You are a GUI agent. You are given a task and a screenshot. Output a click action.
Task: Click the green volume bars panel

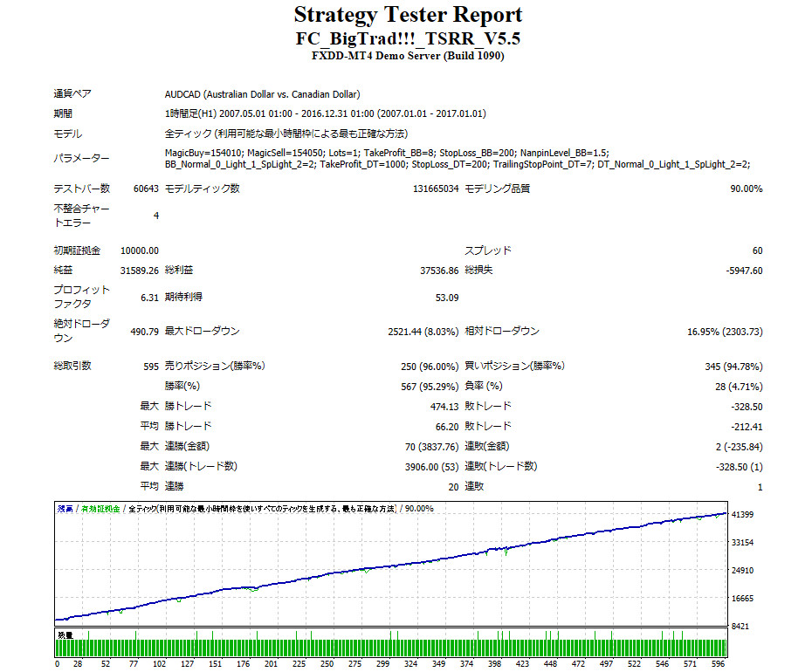click(391, 643)
